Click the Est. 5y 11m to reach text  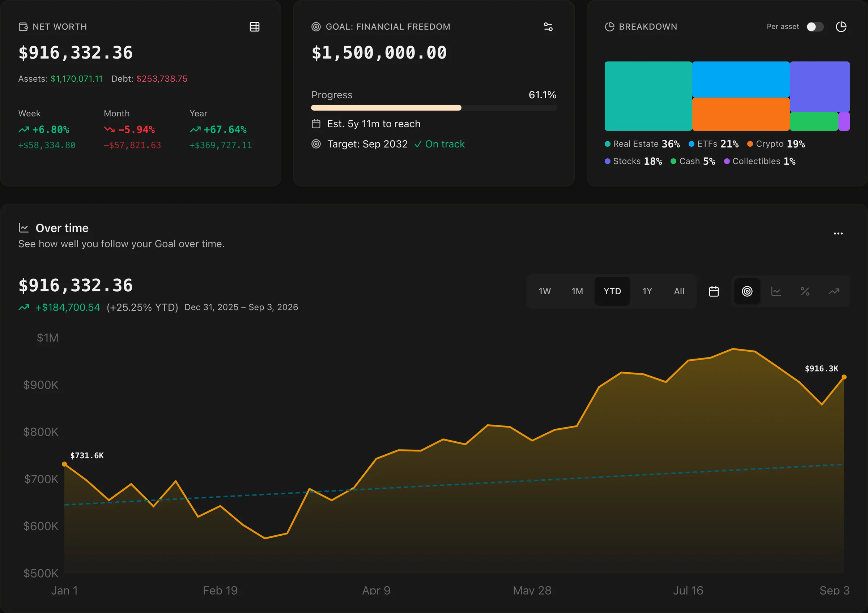click(x=374, y=124)
